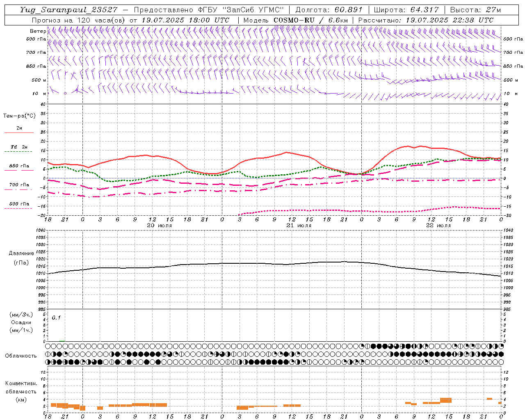Click the '(гПа)' unit label under Давление
The image size is (525, 420).
tap(21, 263)
